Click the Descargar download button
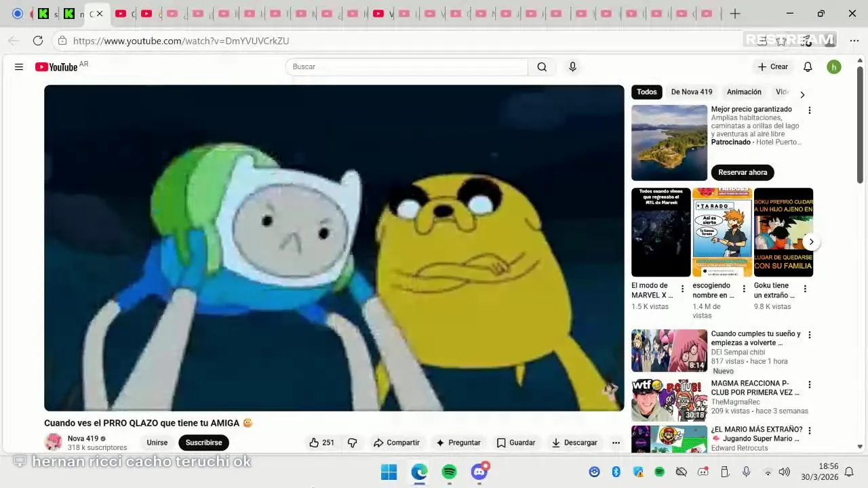 [574, 443]
